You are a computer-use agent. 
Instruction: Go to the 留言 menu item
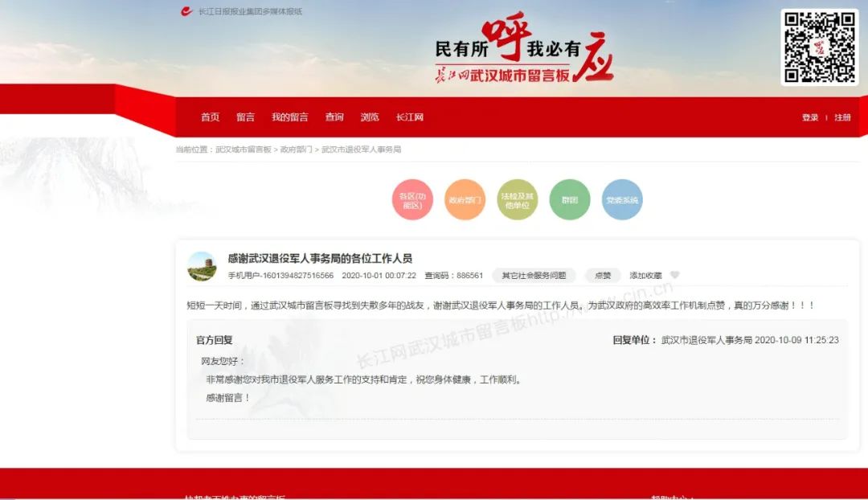(245, 117)
